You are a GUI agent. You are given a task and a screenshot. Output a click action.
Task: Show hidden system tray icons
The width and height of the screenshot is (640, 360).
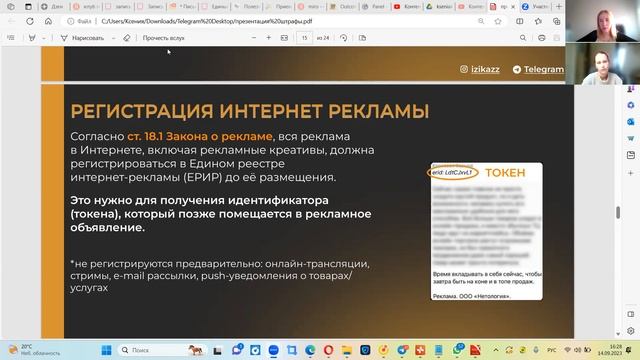click(496, 350)
